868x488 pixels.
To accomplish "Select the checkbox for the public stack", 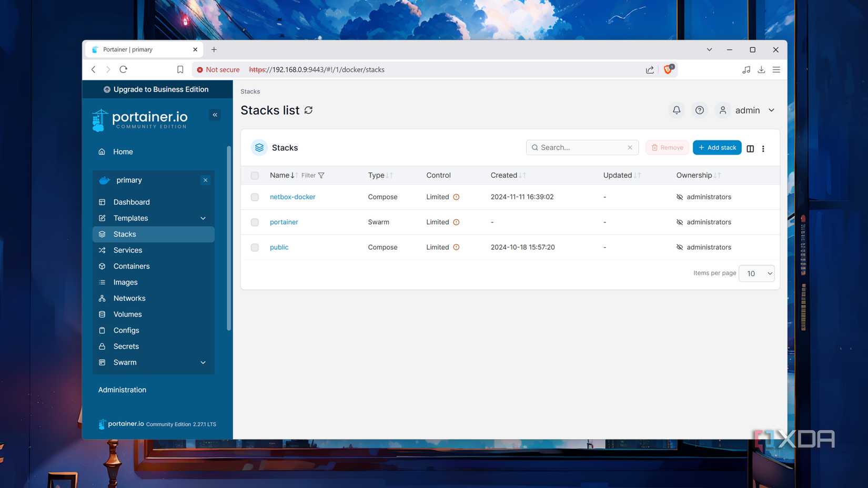I will pyautogui.click(x=255, y=247).
